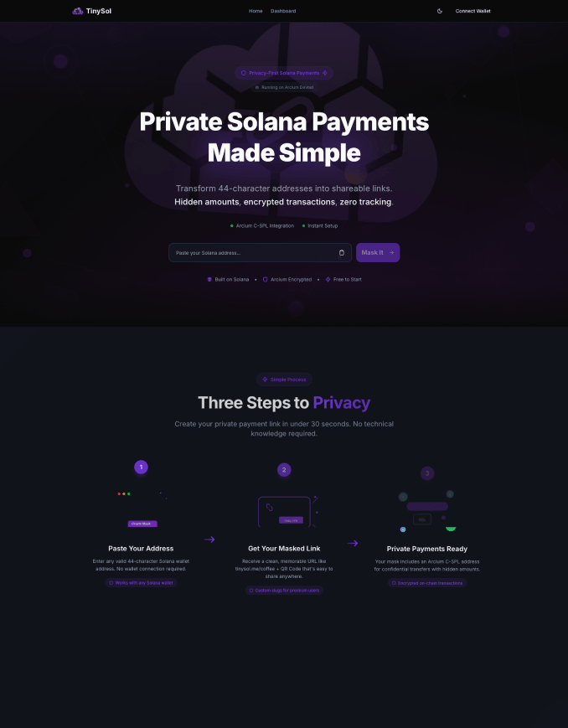Screen dimensions: 568x728
Task: Click the Paste your Solana address input field
Action: [251, 252]
